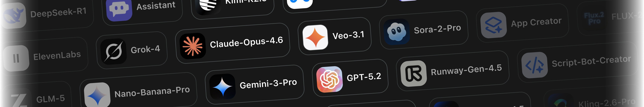Choose the Runway-Gen-4.5 text label
644x107 pixels.
click(466, 70)
